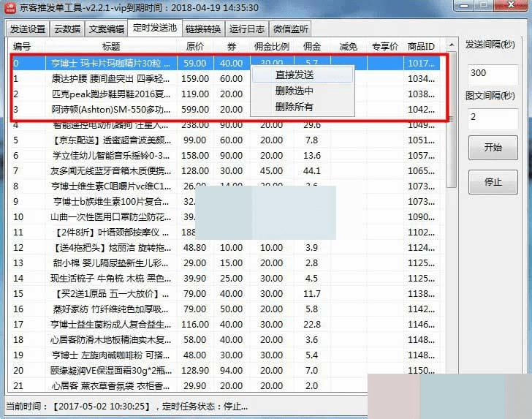Sort by the 编号 column header

[x=27, y=46]
